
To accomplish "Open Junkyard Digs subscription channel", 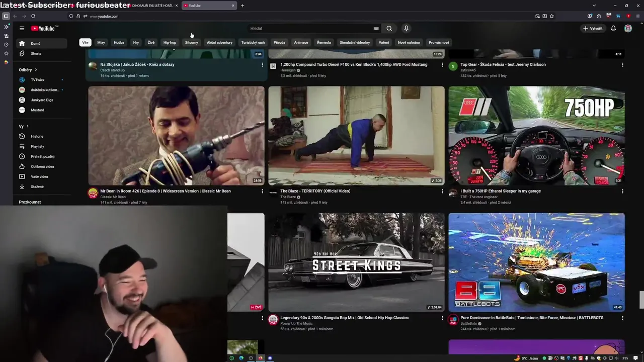I will [x=42, y=100].
